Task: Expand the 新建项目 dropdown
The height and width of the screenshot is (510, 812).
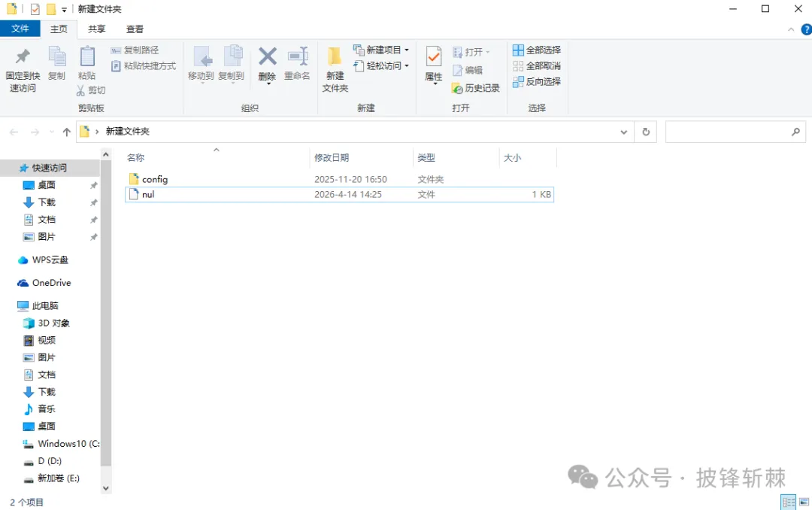Action: pyautogui.click(x=407, y=50)
